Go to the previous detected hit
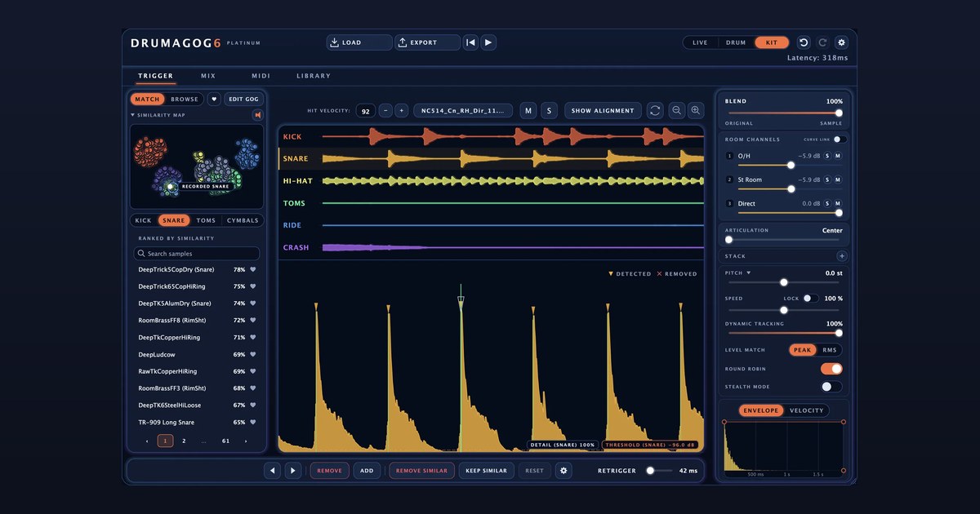This screenshot has height=514, width=980. [x=272, y=471]
